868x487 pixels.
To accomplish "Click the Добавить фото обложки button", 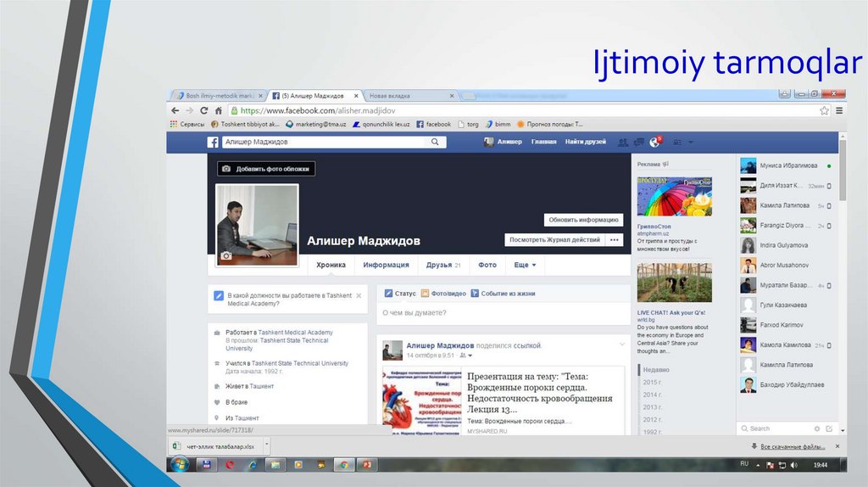I will (x=266, y=169).
